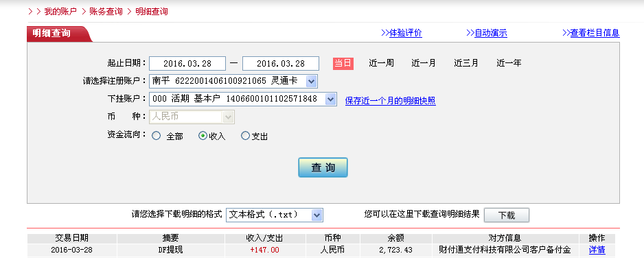Select the 收入 radio button
644x258 pixels.
[203, 136]
